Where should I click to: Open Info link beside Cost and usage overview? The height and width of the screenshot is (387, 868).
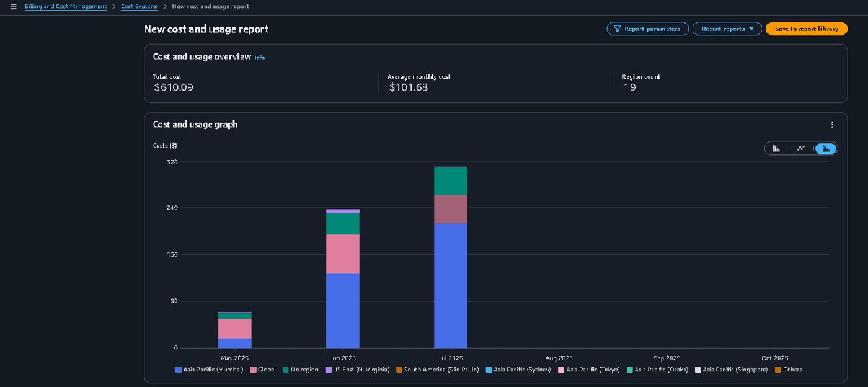[260, 58]
